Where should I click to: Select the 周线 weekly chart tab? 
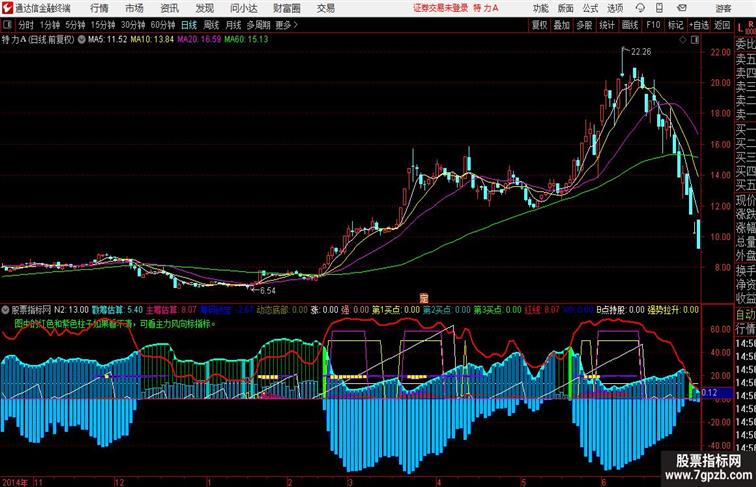(x=211, y=25)
